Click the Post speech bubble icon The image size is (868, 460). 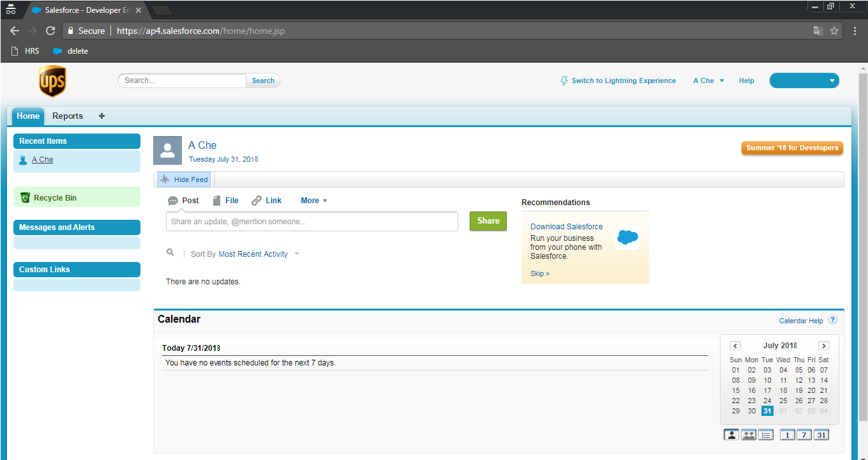click(173, 201)
